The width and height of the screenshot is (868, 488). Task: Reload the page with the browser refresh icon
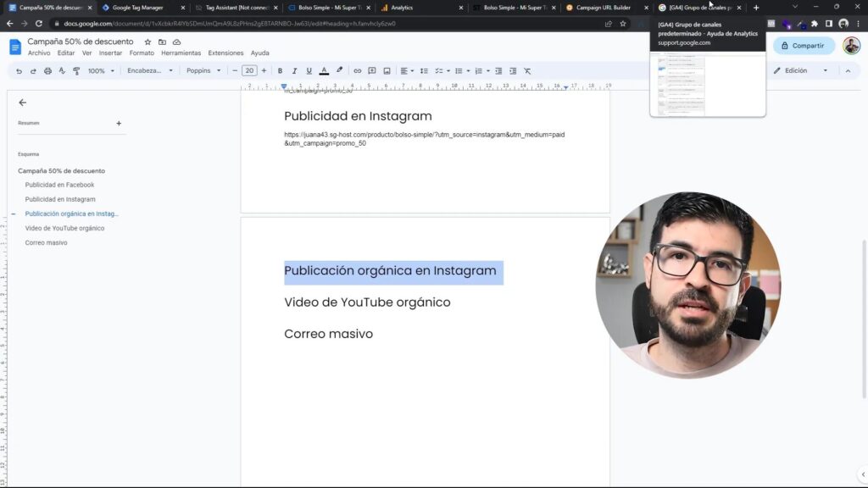(x=39, y=24)
